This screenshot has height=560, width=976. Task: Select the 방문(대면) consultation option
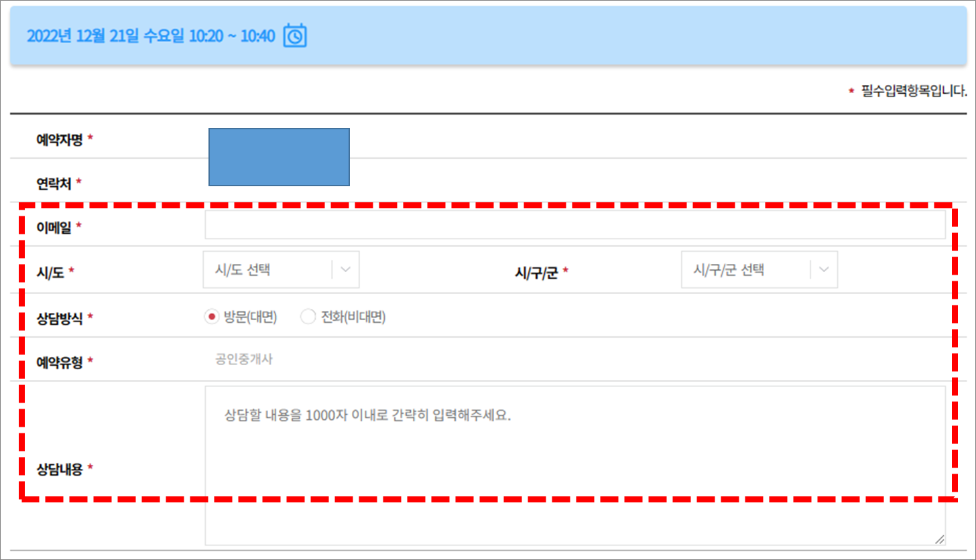click(211, 316)
